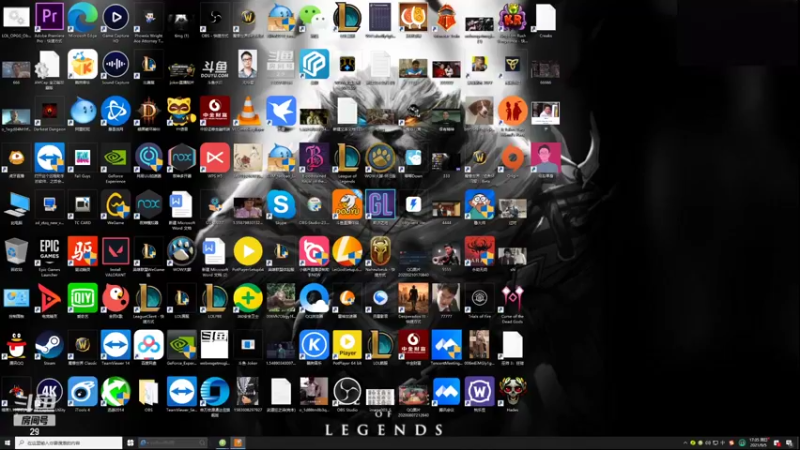This screenshot has height=450, width=800.
Task: Launch the orange Origin icon
Action: 512,158
